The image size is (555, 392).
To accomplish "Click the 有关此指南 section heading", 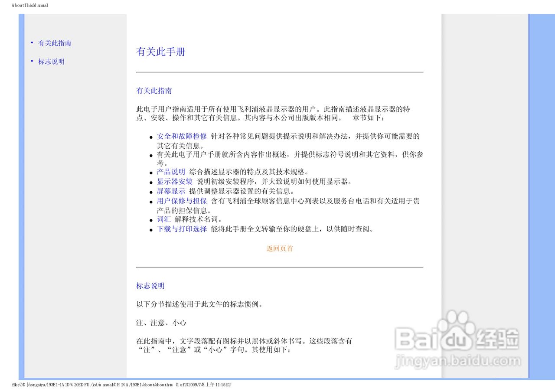I will (154, 91).
